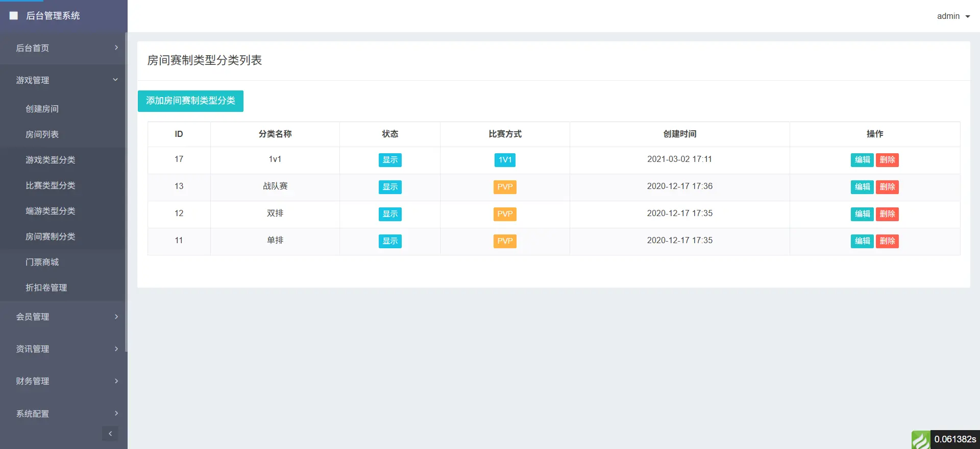Click the PVP badge in 战队赛 row

point(505,187)
